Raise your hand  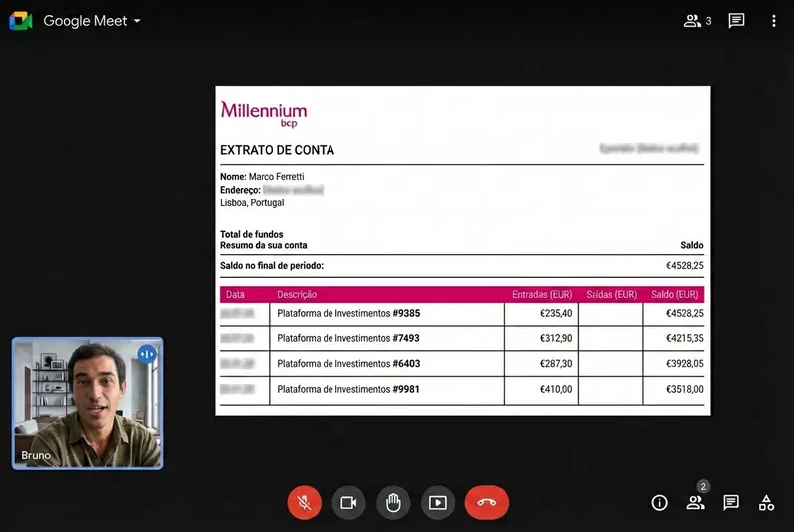click(393, 502)
